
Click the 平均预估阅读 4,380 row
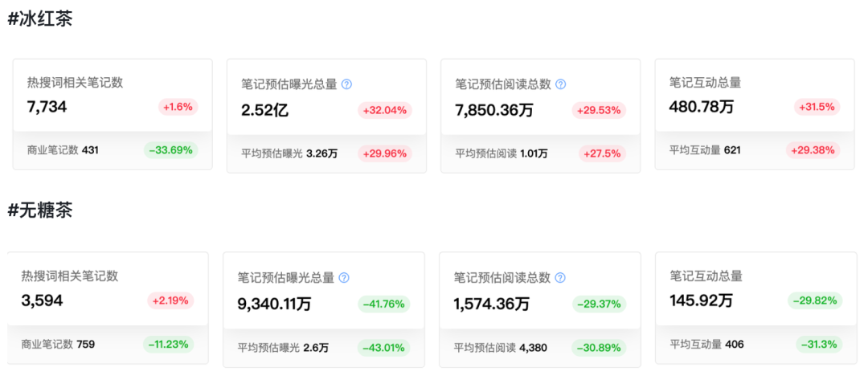pyautogui.click(x=500, y=348)
